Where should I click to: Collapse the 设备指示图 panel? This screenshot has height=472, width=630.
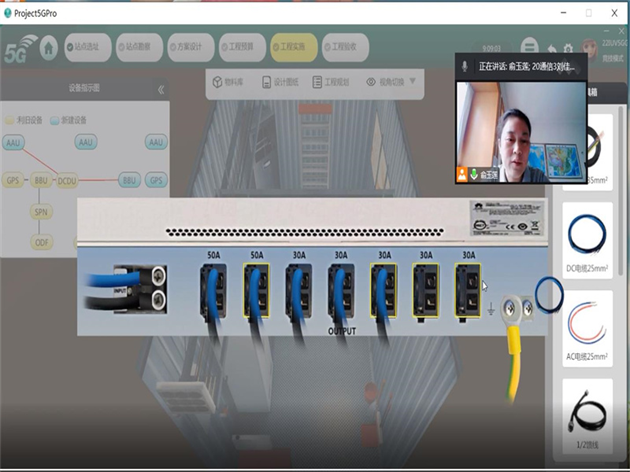(x=161, y=89)
